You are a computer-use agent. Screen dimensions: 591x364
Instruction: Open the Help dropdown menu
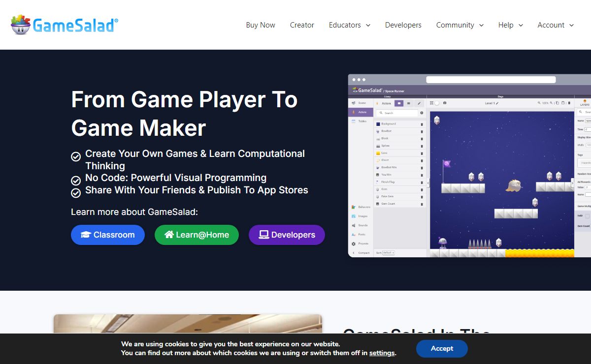[x=511, y=25]
